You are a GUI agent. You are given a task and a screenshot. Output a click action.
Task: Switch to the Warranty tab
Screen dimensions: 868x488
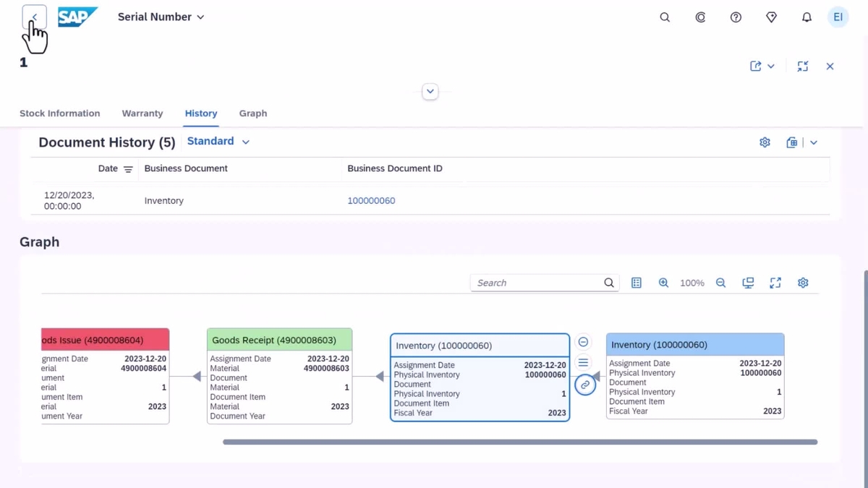142,114
